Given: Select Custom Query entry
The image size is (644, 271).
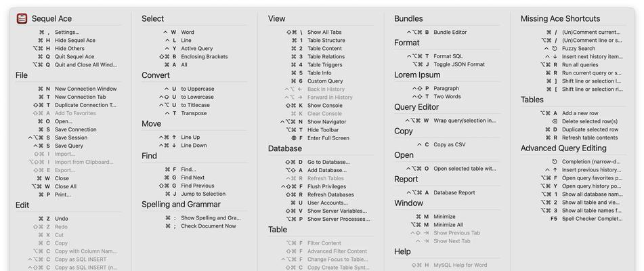Looking at the screenshot, I should point(325,81).
